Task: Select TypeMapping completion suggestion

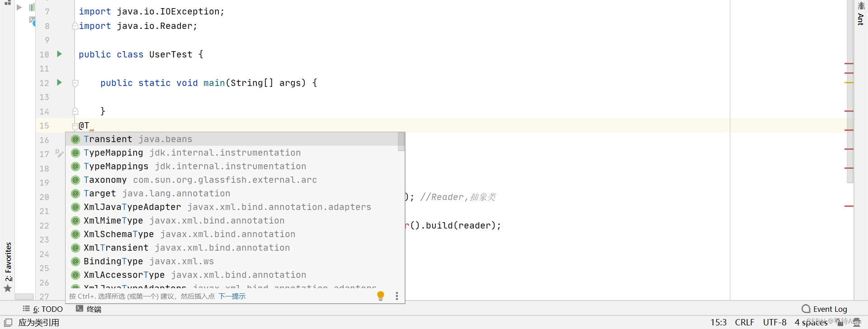Action: tap(232, 153)
